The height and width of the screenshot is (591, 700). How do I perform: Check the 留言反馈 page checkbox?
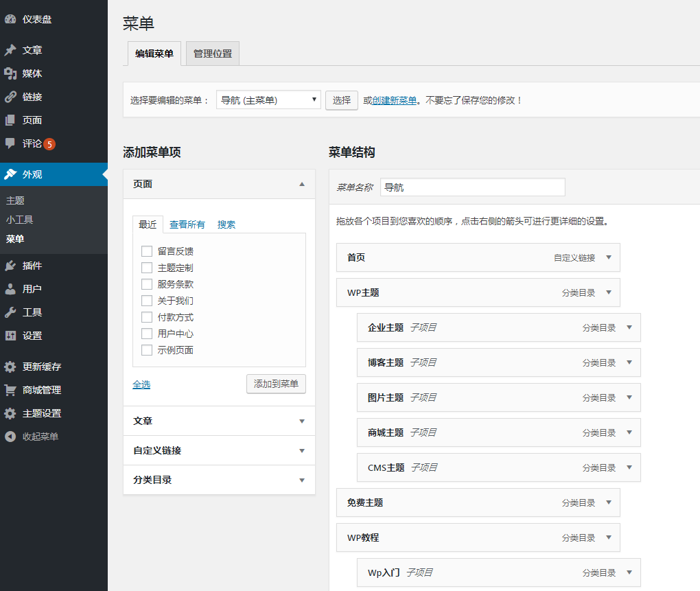coord(147,251)
